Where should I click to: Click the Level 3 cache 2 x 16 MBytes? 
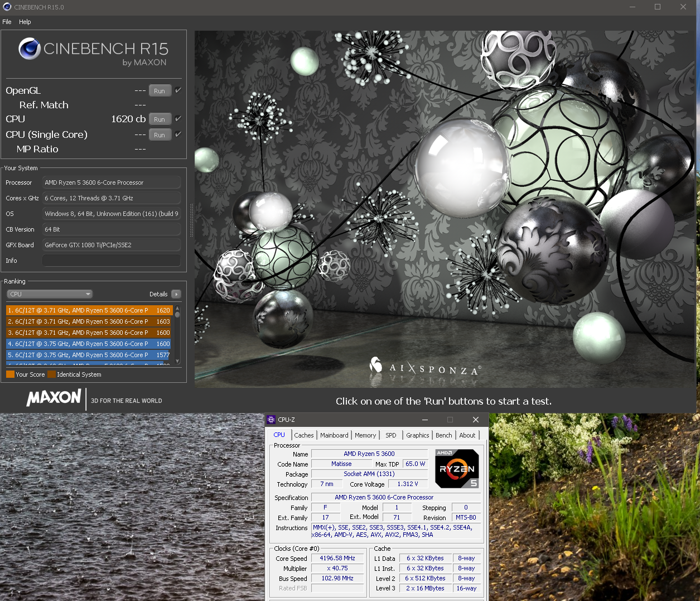(425, 588)
